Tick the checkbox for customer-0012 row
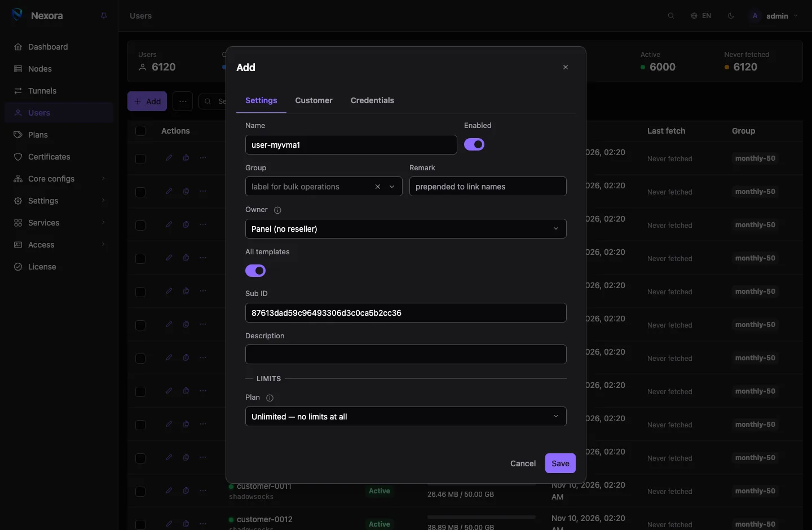Image resolution: width=812 pixels, height=530 pixels. [x=140, y=524]
